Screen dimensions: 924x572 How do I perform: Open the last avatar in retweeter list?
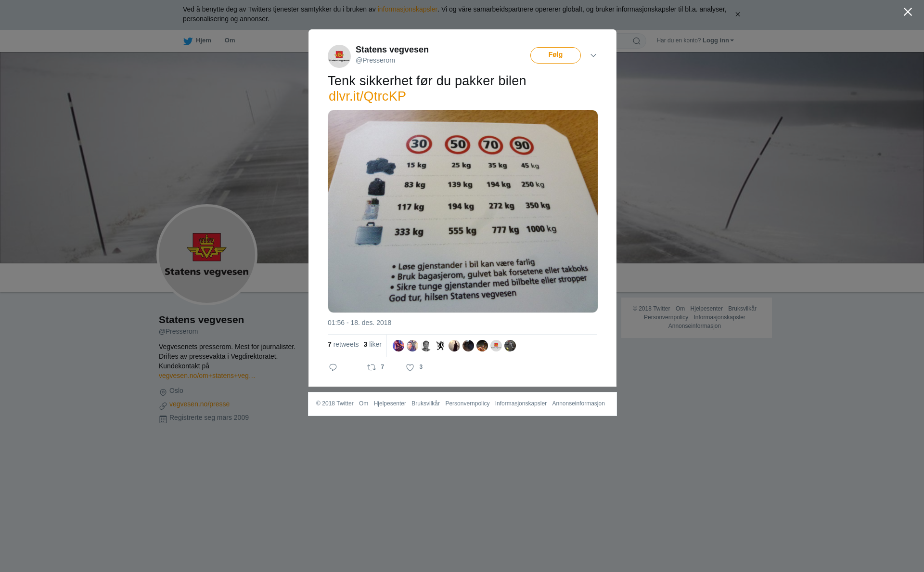click(x=510, y=346)
